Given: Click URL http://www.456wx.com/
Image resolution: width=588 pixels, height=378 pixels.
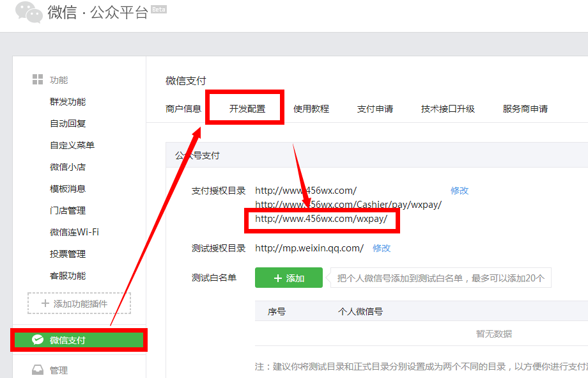Looking at the screenshot, I should pos(306,191).
